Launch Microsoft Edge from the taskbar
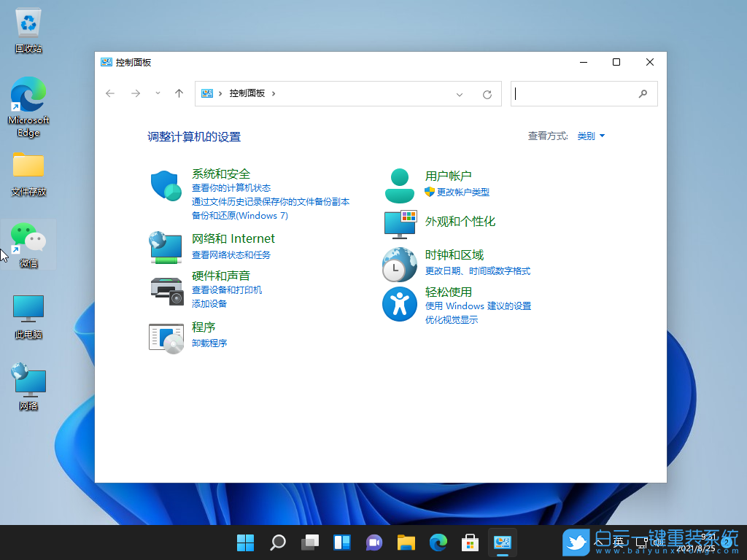The height and width of the screenshot is (560, 747). point(438,542)
